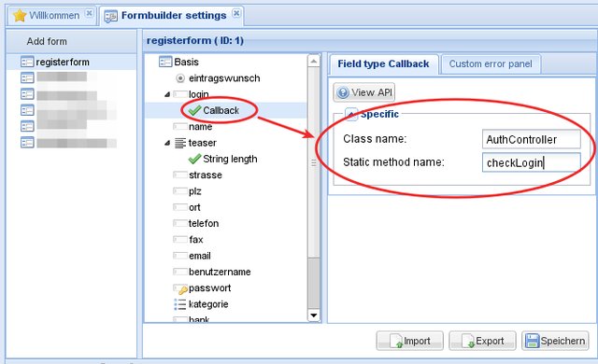Screen dimensions: 598x364
Task: Select the String length validator
Action: [x=230, y=159]
